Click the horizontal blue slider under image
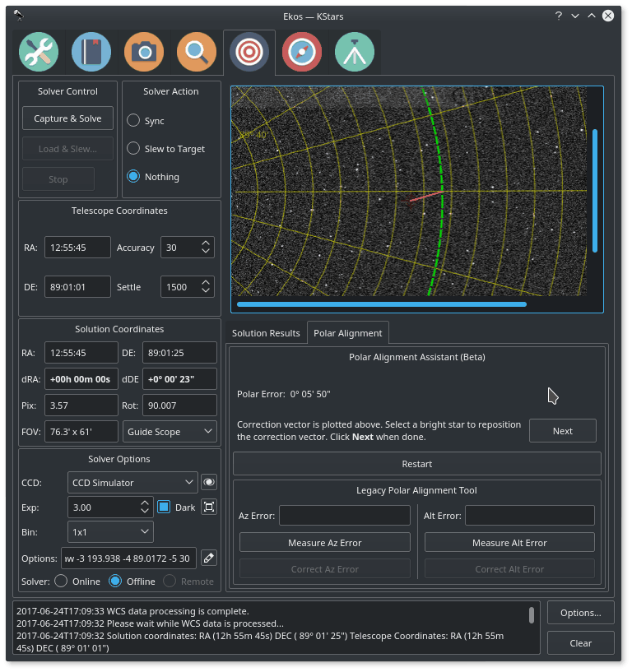This screenshot has height=672, width=632. point(381,304)
